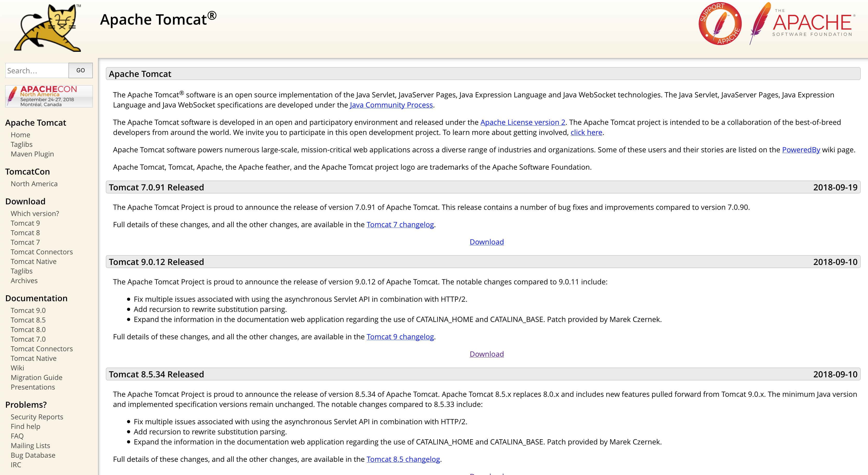Open Tomcat 9 download page
This screenshot has height=475, width=868.
pos(25,223)
